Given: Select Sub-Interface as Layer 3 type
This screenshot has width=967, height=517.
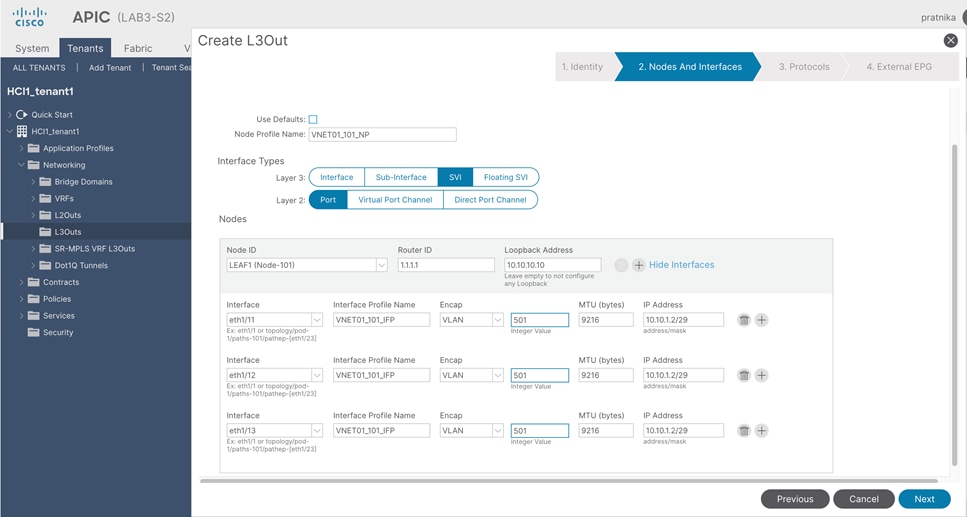Looking at the screenshot, I should click(401, 177).
